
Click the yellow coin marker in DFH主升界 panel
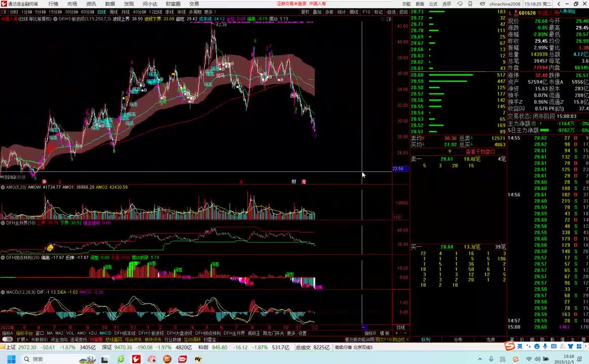pyautogui.click(x=50, y=247)
